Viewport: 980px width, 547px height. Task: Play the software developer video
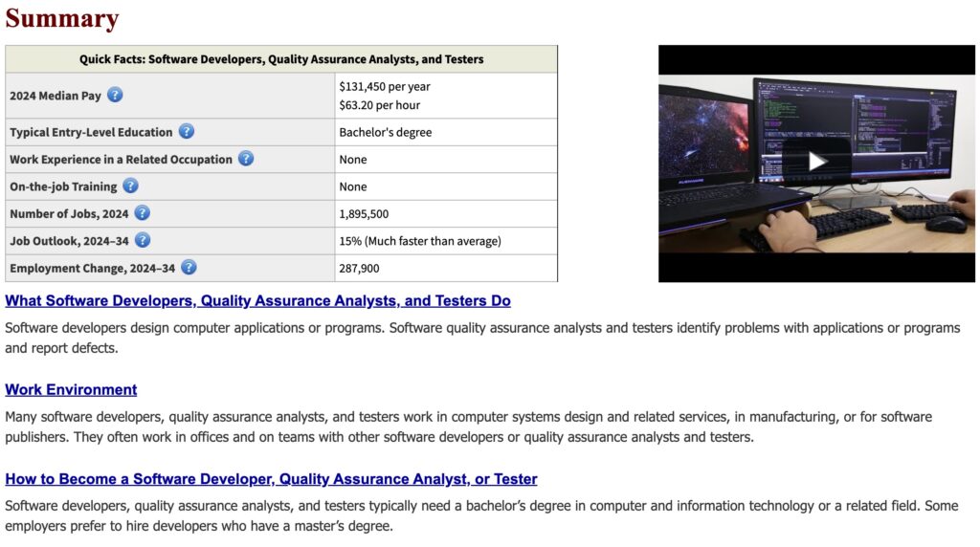[816, 162]
